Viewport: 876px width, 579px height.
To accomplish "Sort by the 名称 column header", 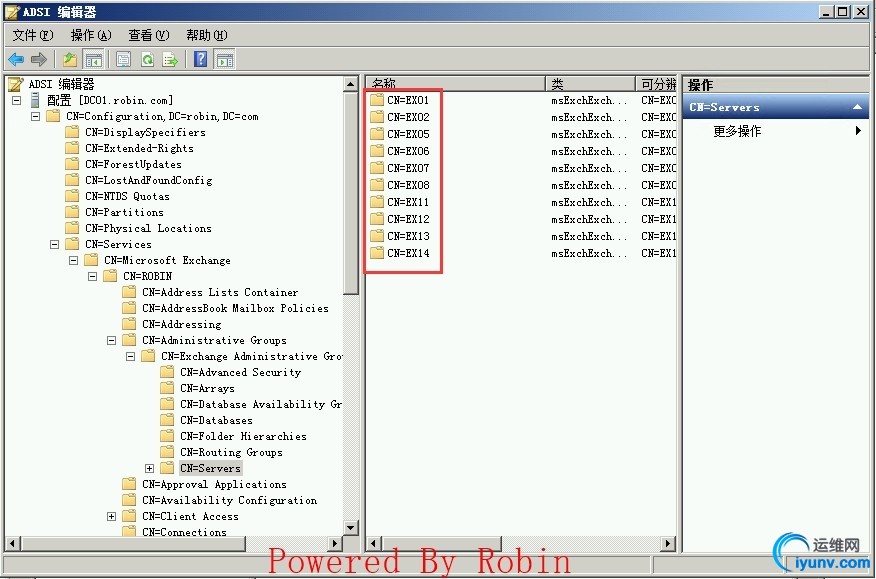I will [x=455, y=84].
